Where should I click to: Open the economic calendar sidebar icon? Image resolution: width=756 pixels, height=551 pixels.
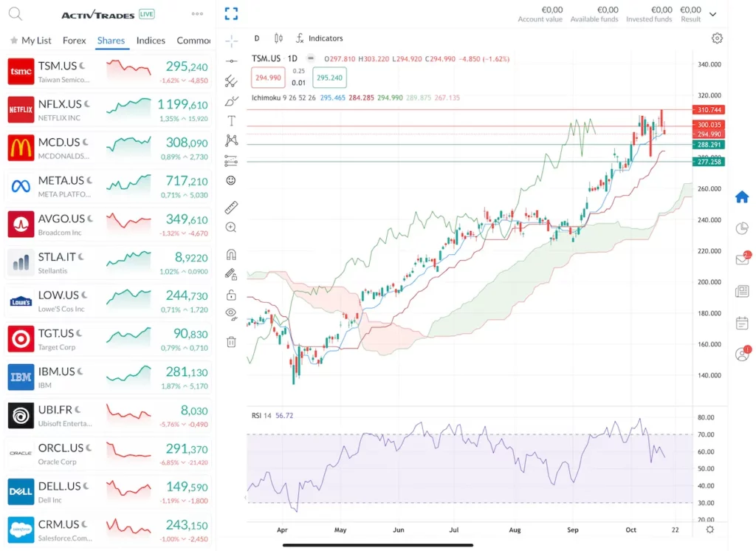[x=742, y=323]
